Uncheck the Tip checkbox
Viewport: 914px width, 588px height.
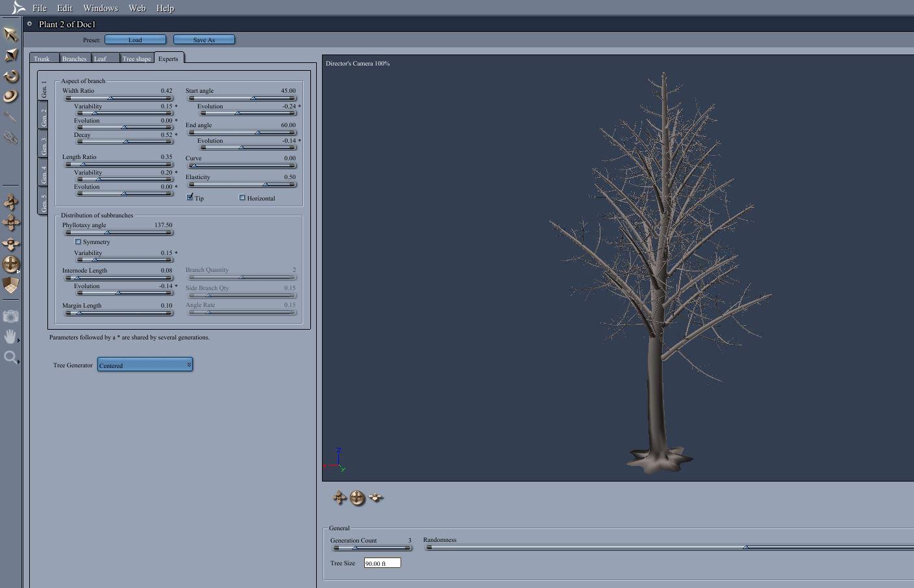click(x=190, y=197)
